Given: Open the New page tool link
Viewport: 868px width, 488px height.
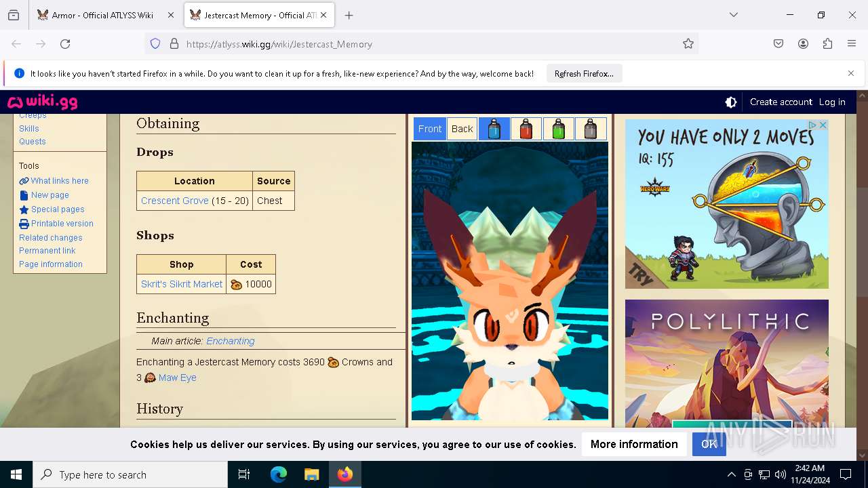Looking at the screenshot, I should (x=50, y=195).
